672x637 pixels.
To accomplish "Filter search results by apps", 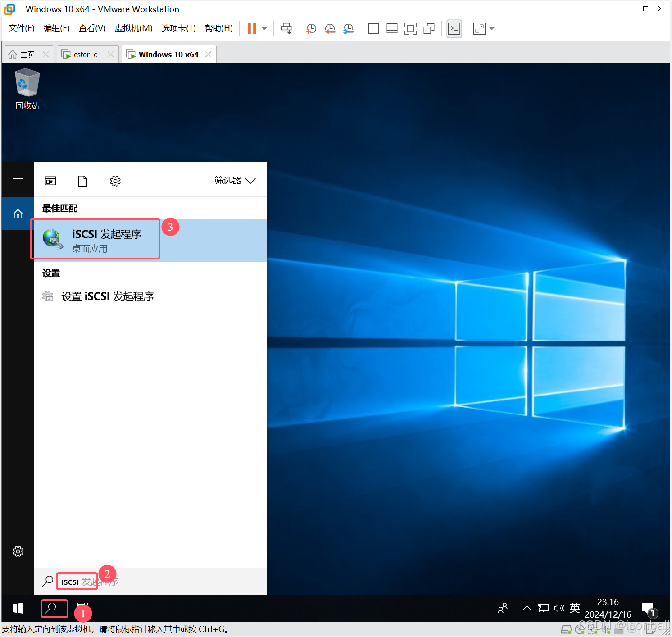I will point(50,181).
